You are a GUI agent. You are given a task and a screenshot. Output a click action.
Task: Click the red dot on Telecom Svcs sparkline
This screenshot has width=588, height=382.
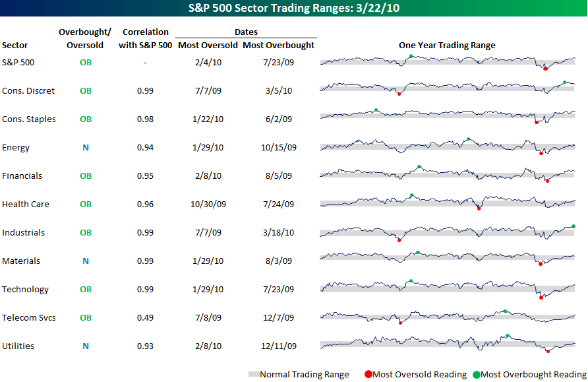click(x=401, y=323)
